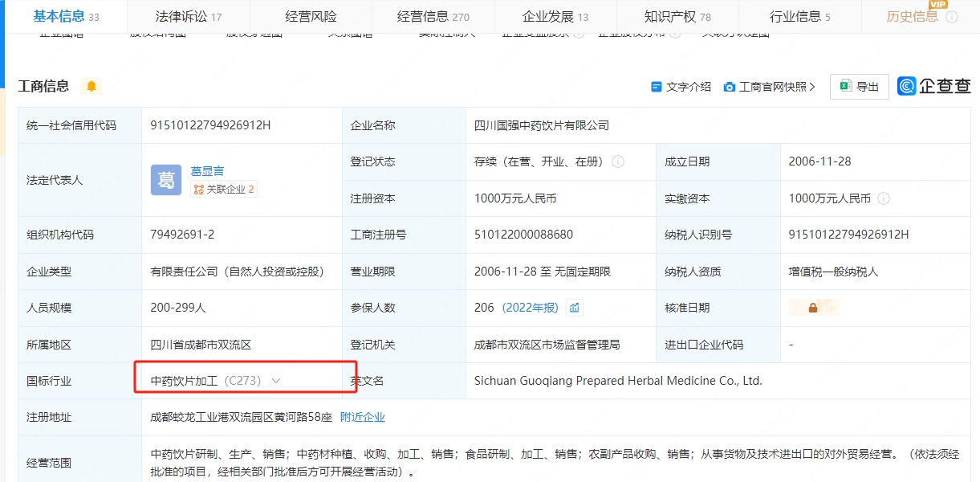
Task: Click the 导出 export button
Action: (859, 87)
